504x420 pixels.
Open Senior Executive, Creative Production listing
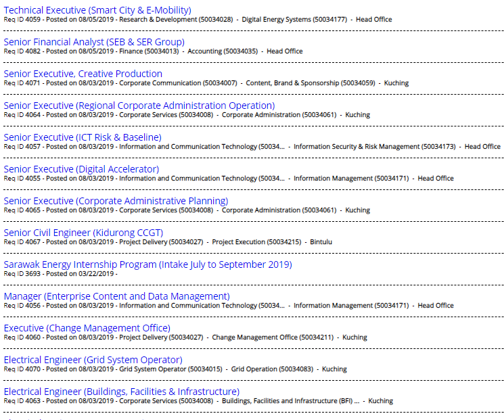[83, 74]
